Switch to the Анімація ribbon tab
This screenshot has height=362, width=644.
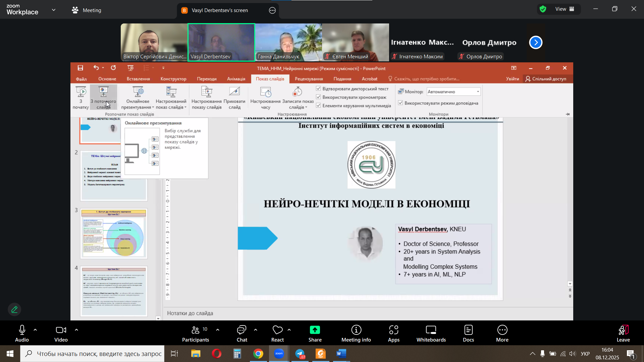pos(236,79)
